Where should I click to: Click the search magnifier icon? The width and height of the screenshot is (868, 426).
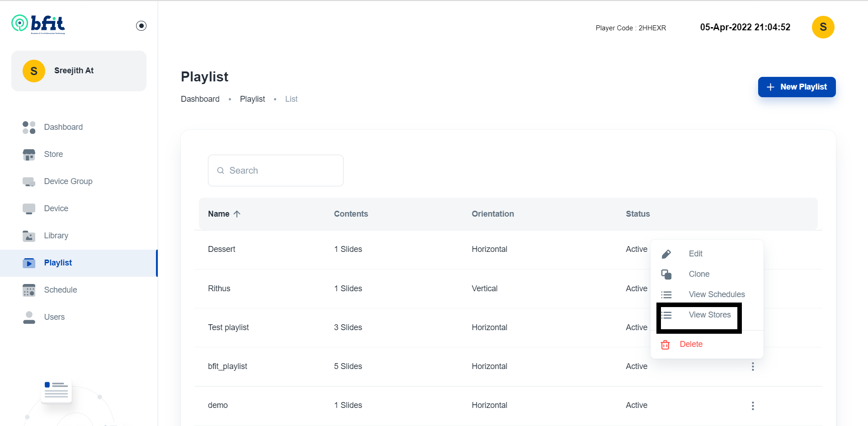221,170
